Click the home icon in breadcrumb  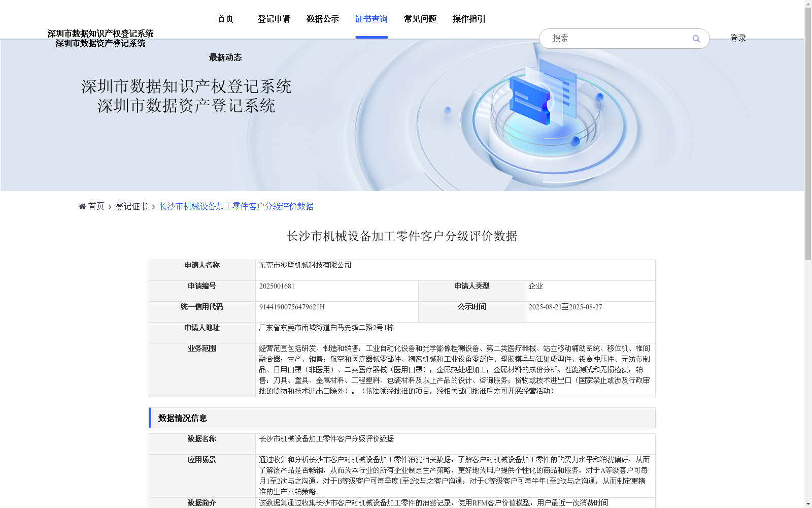pyautogui.click(x=82, y=206)
